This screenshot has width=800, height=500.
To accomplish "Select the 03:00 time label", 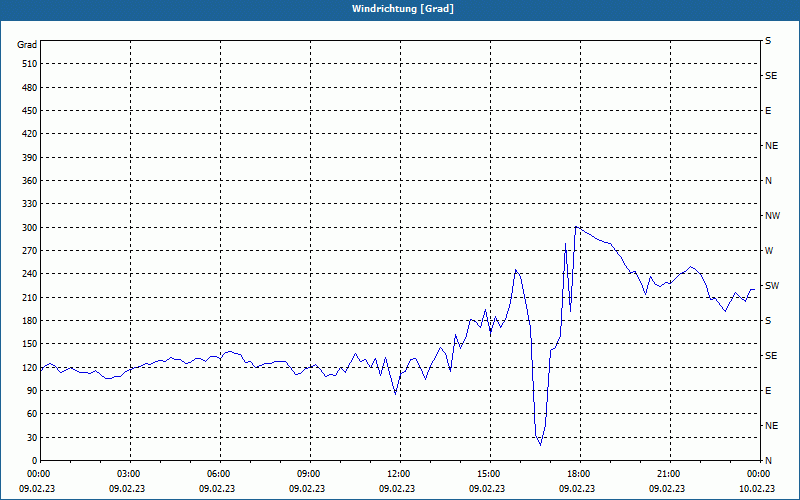I will click(130, 474).
